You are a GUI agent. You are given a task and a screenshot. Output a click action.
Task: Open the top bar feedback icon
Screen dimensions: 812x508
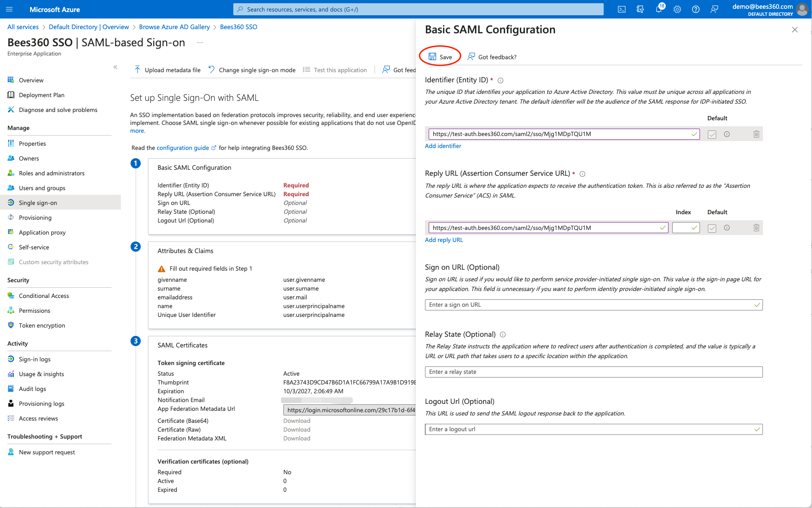(714, 9)
